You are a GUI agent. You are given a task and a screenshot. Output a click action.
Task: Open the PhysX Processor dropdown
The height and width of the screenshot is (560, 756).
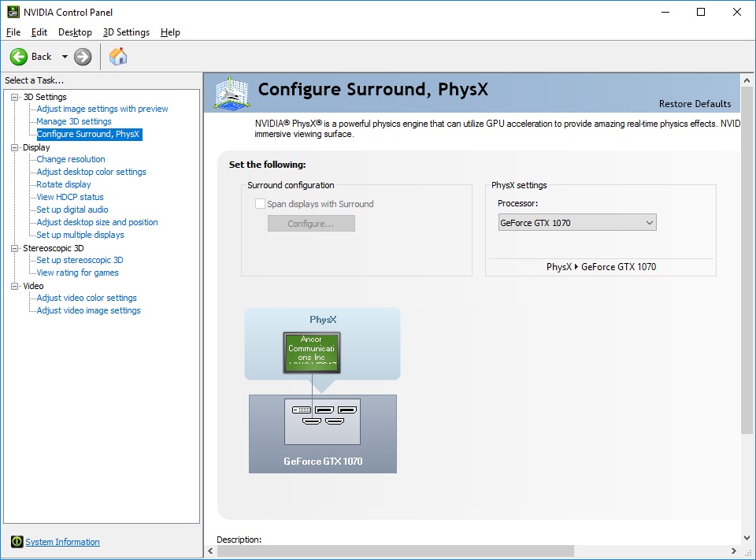576,223
